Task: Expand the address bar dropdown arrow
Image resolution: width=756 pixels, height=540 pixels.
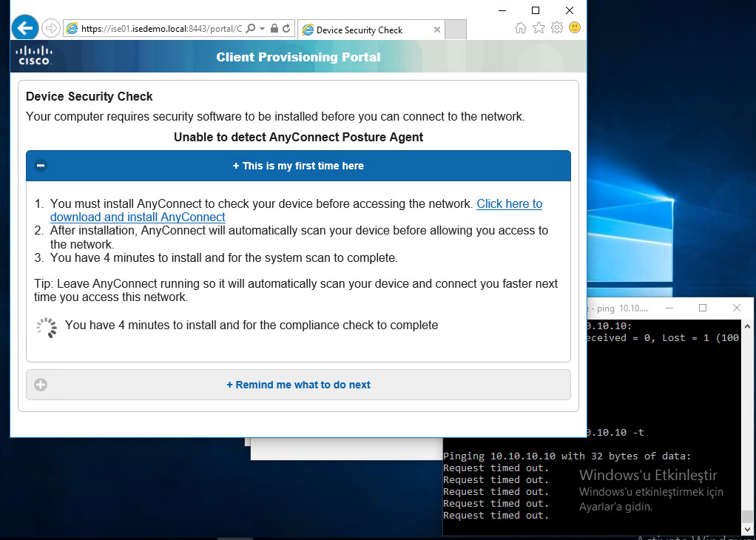Action: (263, 28)
